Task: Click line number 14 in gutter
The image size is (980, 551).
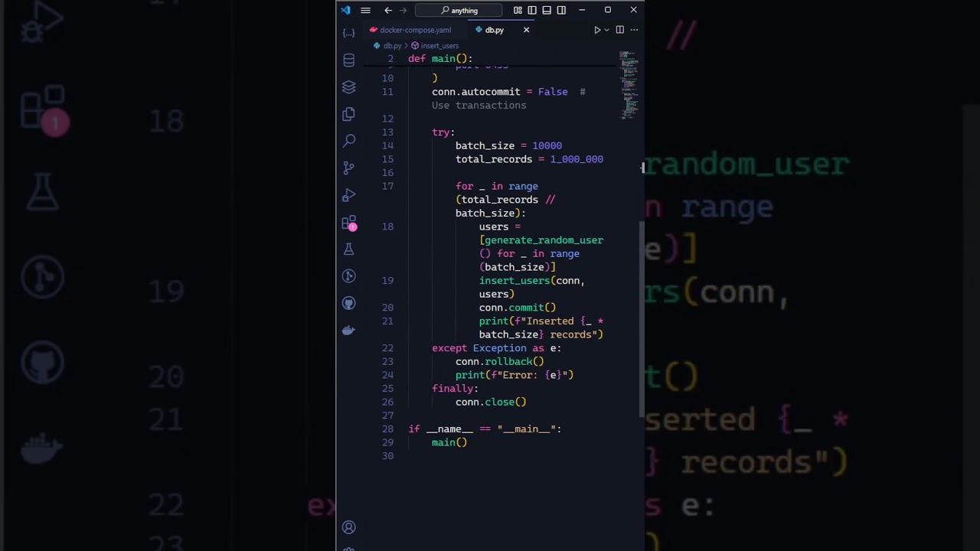Action: coord(387,145)
